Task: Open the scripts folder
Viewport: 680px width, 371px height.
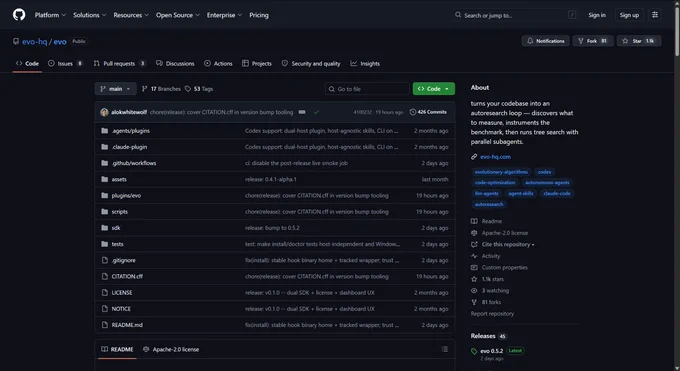Action: [120, 212]
